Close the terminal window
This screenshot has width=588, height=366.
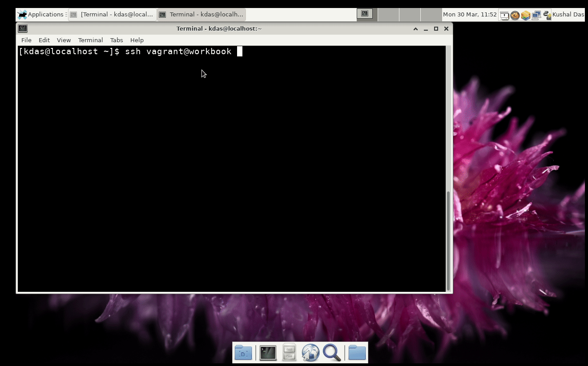click(x=446, y=29)
